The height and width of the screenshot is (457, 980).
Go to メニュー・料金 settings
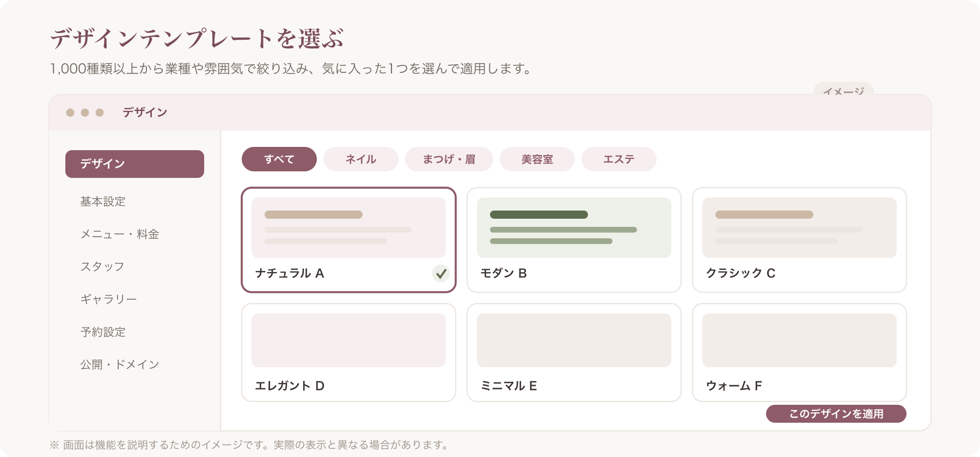pyautogui.click(x=120, y=234)
